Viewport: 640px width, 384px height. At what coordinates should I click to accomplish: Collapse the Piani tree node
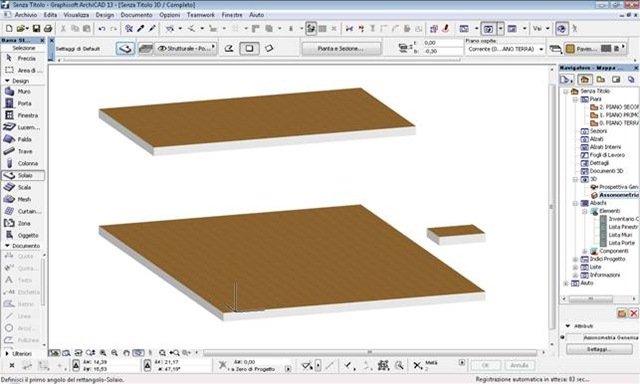coord(575,99)
